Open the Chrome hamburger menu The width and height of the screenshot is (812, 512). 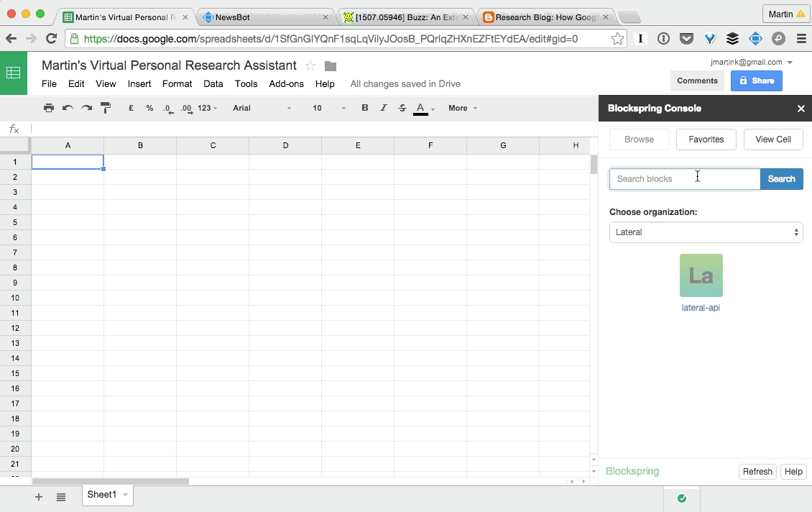pos(801,38)
